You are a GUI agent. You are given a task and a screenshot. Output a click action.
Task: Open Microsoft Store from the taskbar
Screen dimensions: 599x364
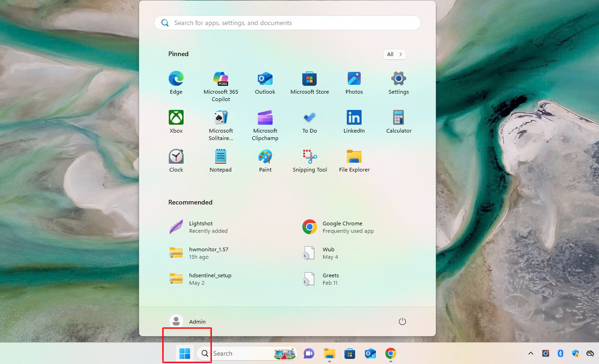[x=350, y=353]
